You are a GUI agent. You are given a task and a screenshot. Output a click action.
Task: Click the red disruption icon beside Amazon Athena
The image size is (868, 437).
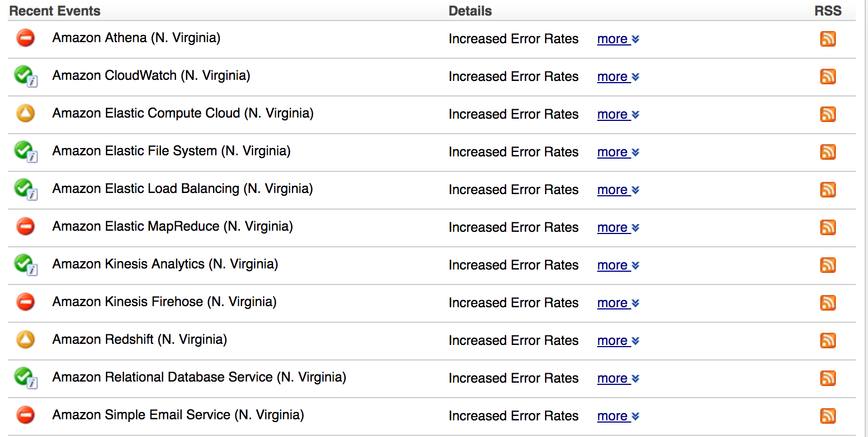click(x=26, y=38)
